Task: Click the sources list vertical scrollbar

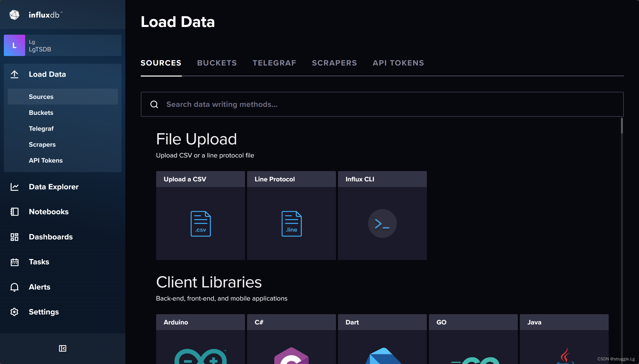Action: point(622,126)
